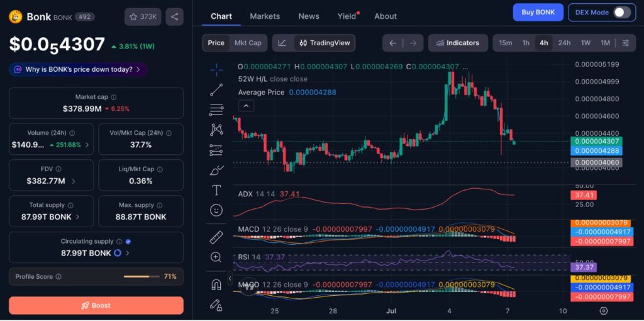Viewport: 644px width, 321px height.
Task: Select Price view toggle
Action: pyautogui.click(x=216, y=43)
